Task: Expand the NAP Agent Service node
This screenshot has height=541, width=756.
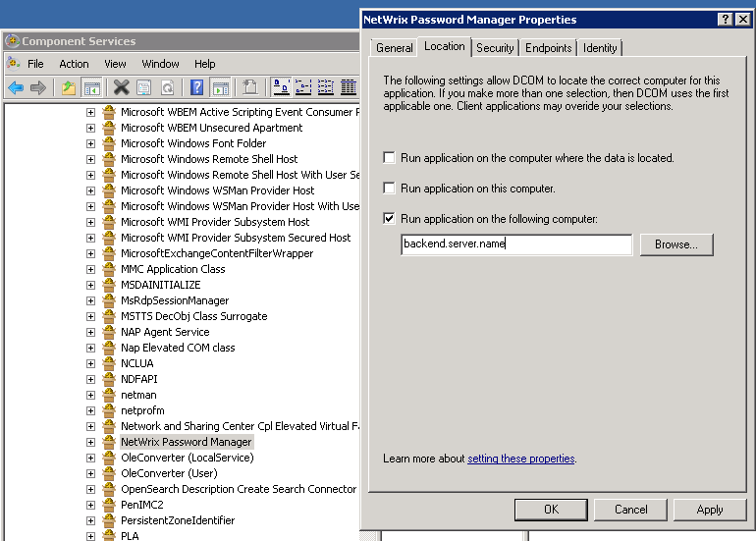Action: (x=90, y=332)
